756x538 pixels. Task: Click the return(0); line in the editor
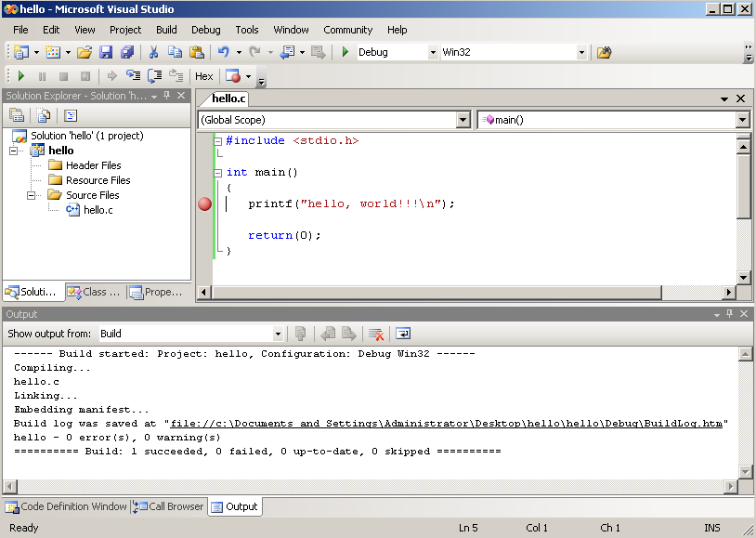click(284, 235)
